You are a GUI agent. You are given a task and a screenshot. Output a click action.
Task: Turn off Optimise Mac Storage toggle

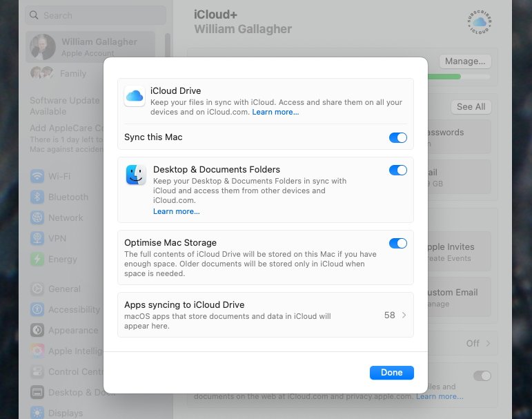coord(397,243)
